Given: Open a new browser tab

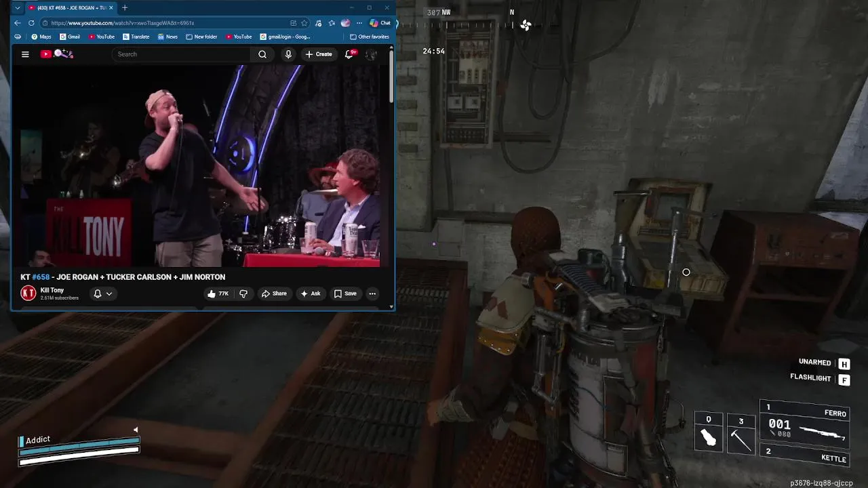Looking at the screenshot, I should pyautogui.click(x=125, y=8).
